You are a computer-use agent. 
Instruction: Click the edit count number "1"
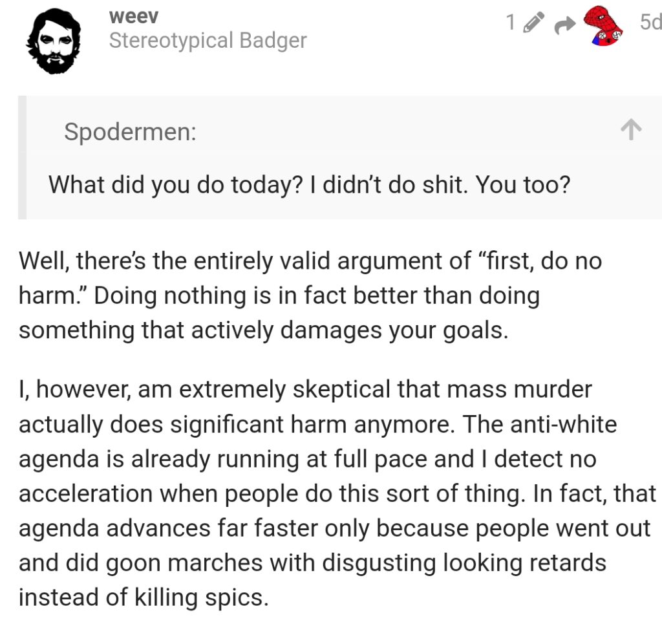pyautogui.click(x=511, y=23)
